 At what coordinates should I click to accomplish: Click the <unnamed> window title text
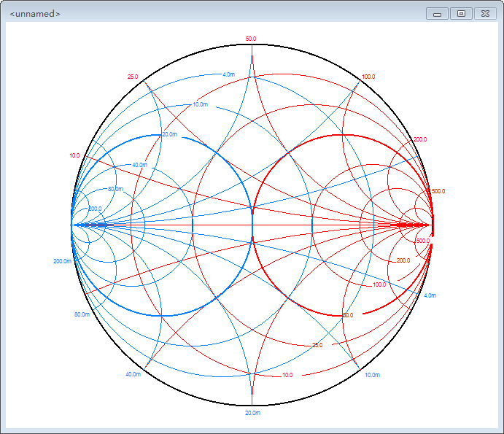(x=35, y=14)
